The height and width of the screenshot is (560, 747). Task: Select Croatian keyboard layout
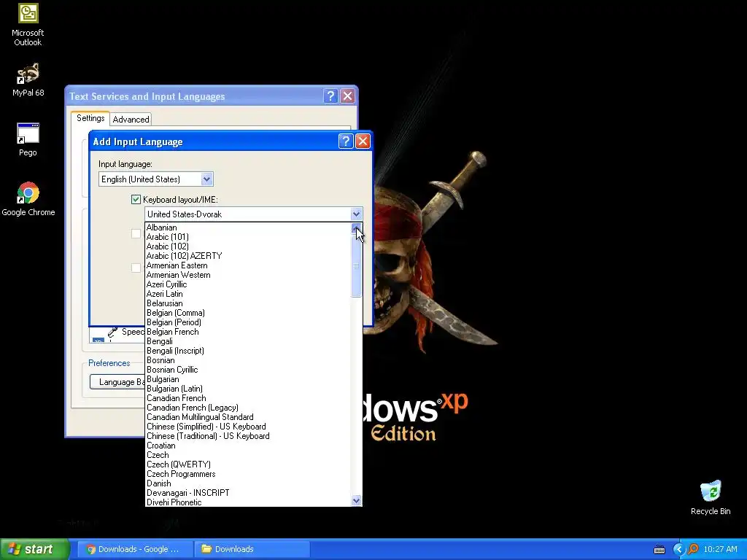point(248,446)
